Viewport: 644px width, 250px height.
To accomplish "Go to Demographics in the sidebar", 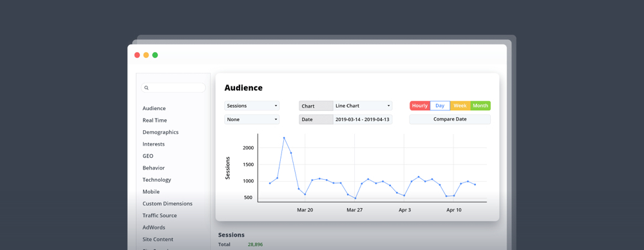I will pos(160,132).
